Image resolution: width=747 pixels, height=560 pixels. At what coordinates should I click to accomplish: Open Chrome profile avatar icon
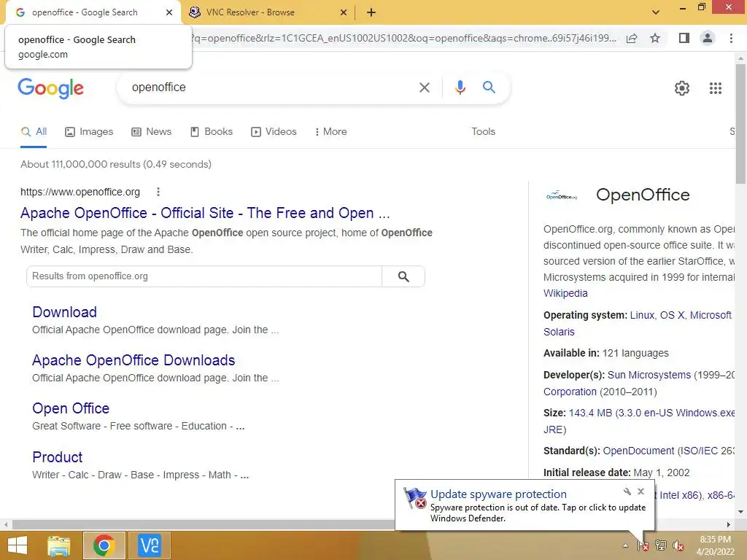[708, 38]
